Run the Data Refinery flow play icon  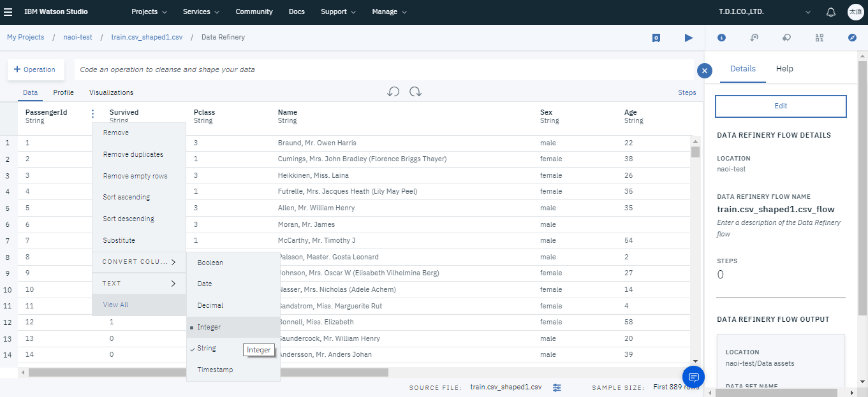[x=689, y=38]
